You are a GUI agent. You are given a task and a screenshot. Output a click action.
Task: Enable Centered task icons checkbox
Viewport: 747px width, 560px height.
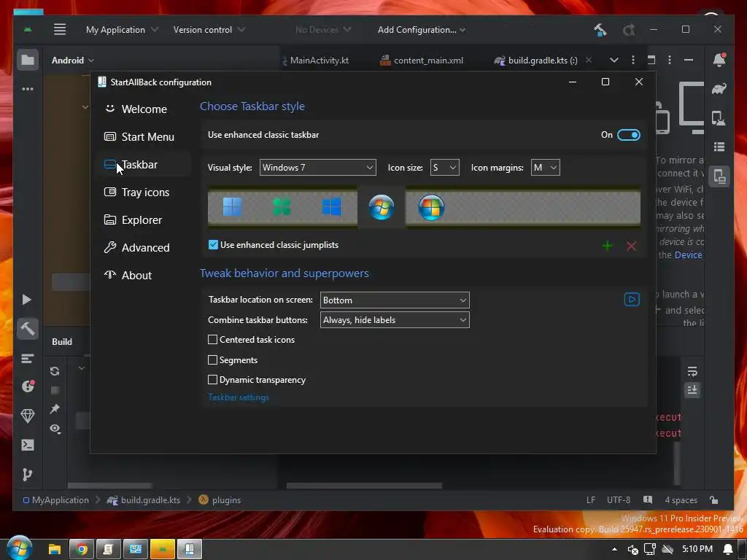click(x=212, y=340)
